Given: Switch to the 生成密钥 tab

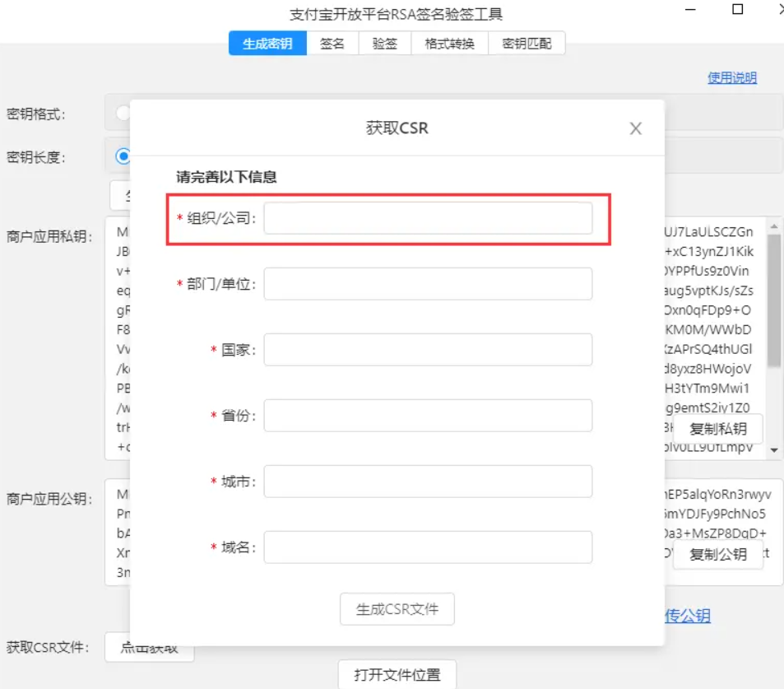Looking at the screenshot, I should coord(267,44).
